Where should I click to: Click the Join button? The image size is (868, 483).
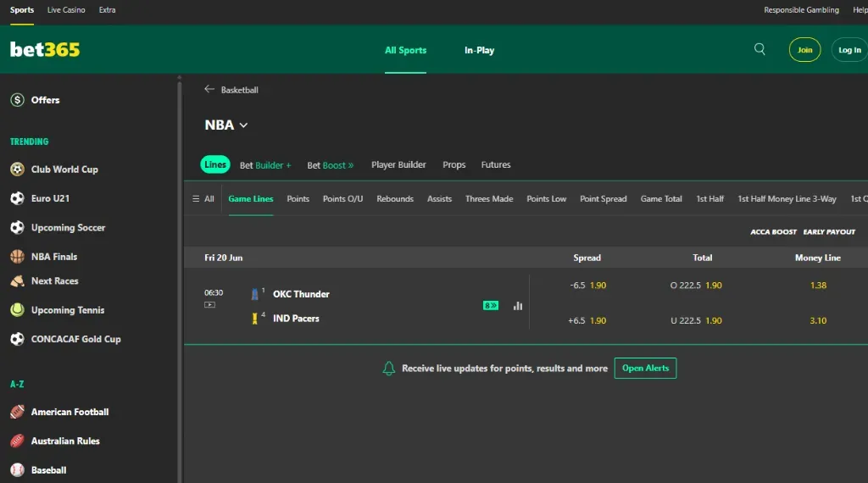[804, 50]
